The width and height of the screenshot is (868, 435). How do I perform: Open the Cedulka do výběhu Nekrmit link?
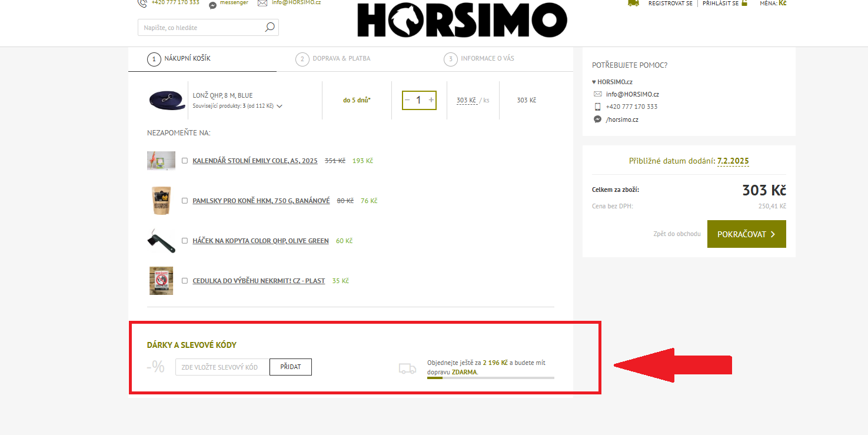point(259,281)
